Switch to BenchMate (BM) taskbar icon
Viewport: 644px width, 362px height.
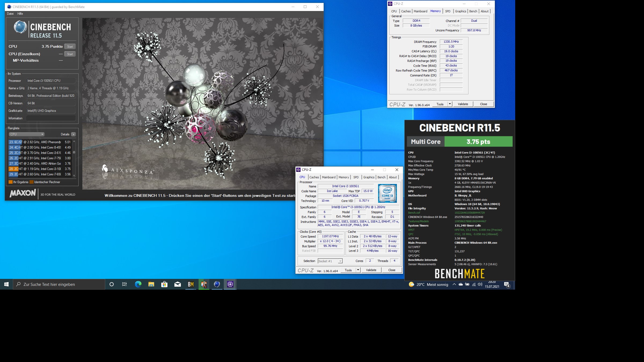[x=191, y=284]
